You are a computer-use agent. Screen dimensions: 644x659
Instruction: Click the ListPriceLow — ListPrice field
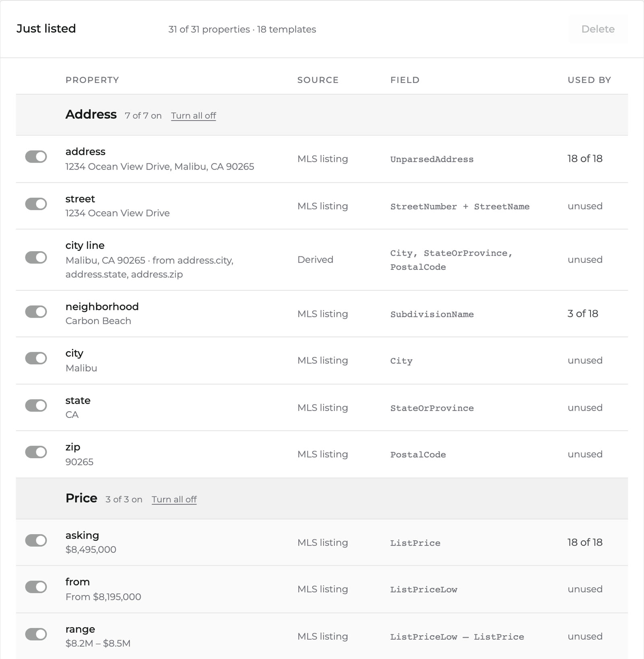457,637
